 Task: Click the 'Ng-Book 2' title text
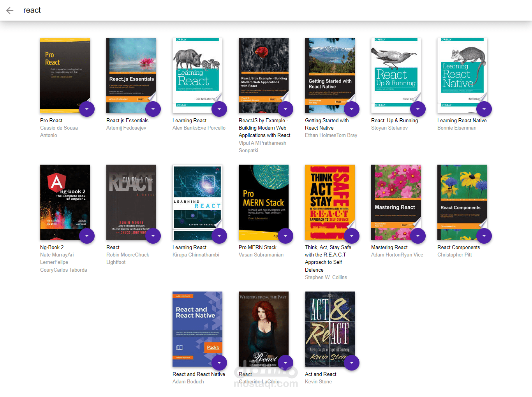pyautogui.click(x=52, y=248)
